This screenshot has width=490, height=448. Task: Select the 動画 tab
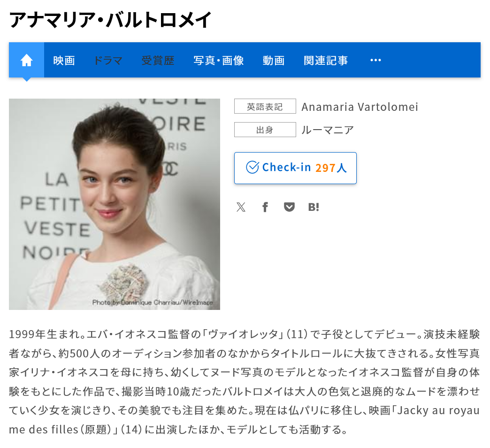pyautogui.click(x=274, y=60)
